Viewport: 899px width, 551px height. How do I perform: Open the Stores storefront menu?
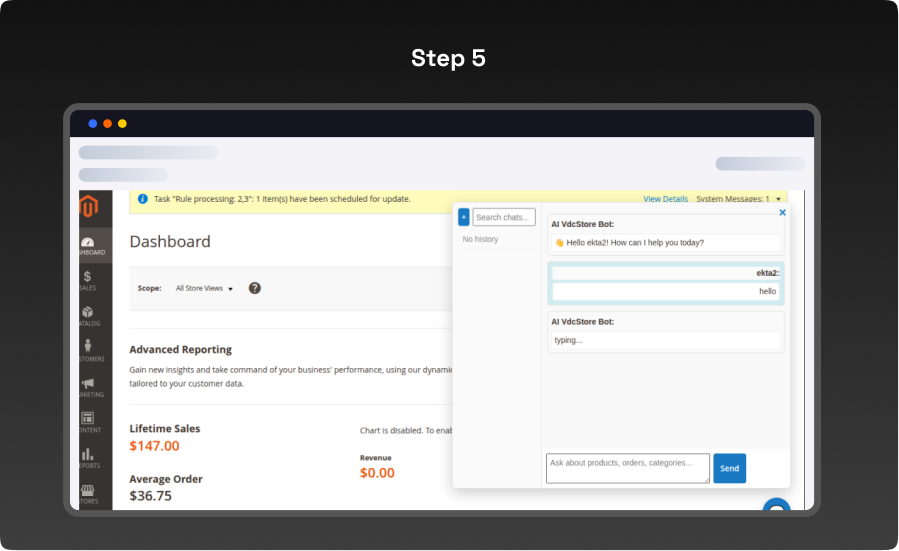pyautogui.click(x=88, y=493)
